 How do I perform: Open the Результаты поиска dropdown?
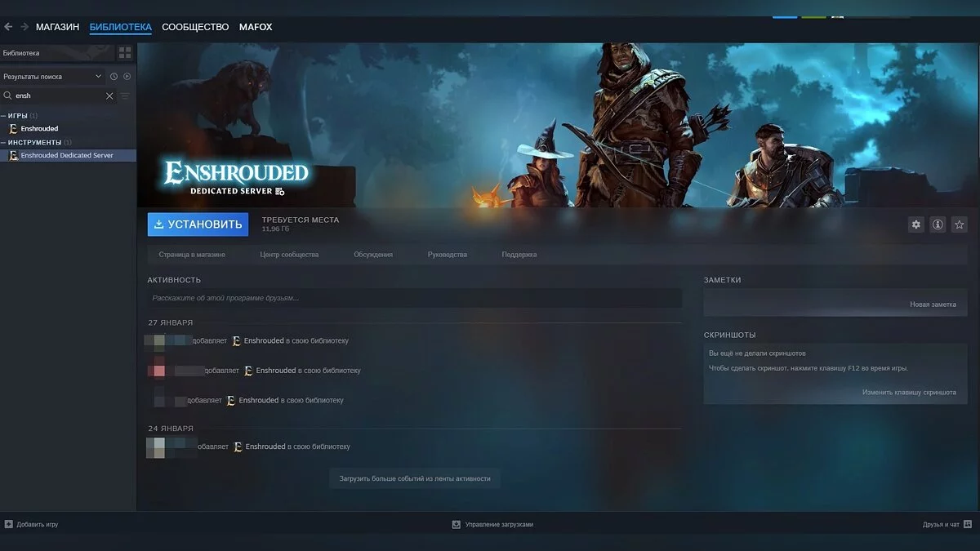pyautogui.click(x=52, y=76)
